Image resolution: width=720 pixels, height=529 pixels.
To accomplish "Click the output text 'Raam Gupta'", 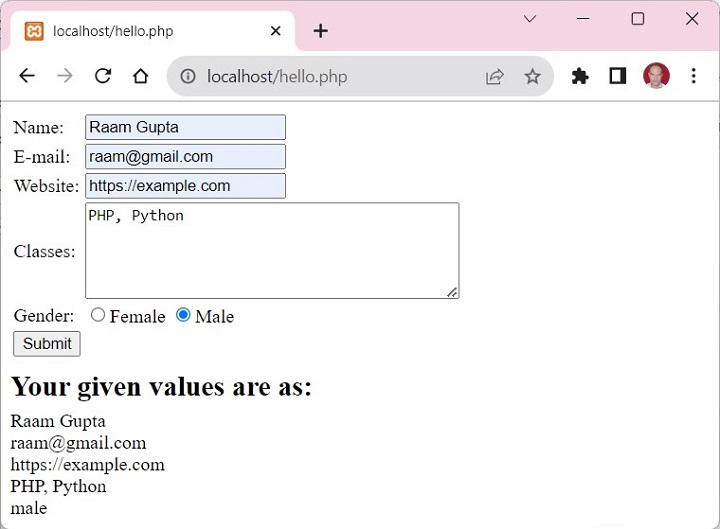I will 58,421.
